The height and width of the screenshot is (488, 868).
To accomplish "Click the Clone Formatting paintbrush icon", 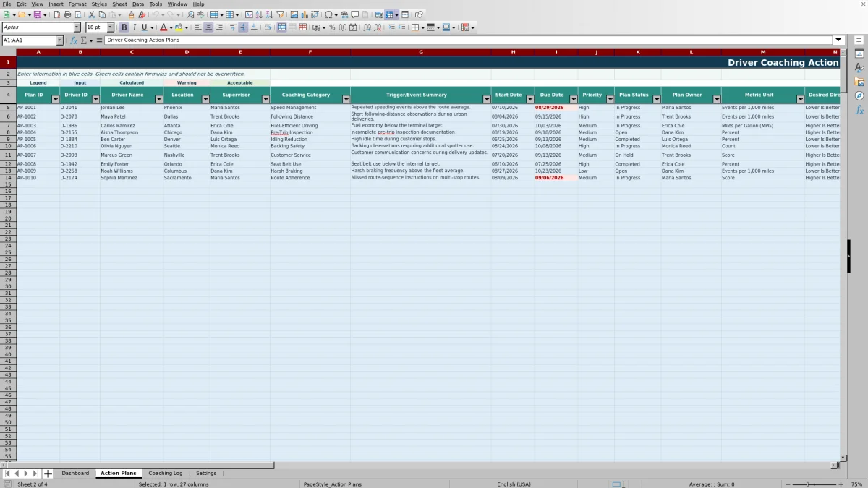I will tap(132, 14).
